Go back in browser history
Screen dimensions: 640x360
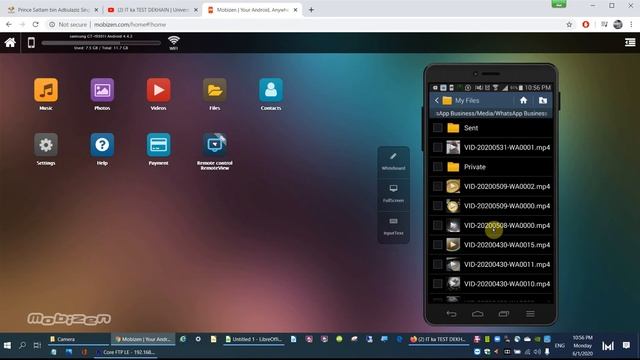9,24
